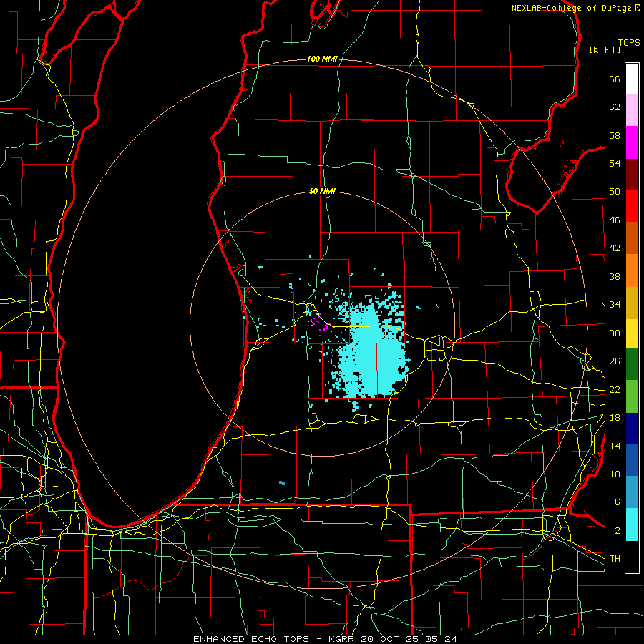Click the navy blue legend swatch
Image resolution: width=644 pixels, height=644 pixels.
[x=632, y=429]
